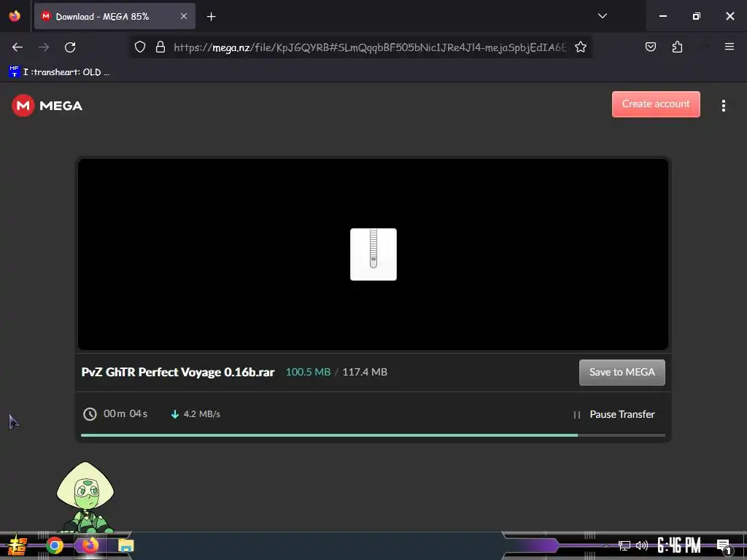Go back using the browser back arrow

pyautogui.click(x=18, y=47)
